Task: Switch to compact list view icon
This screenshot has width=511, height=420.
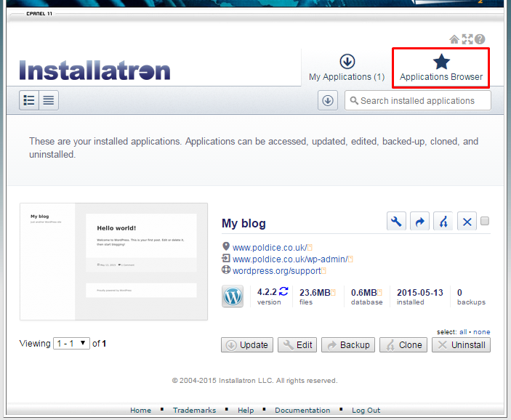Action: click(x=49, y=100)
